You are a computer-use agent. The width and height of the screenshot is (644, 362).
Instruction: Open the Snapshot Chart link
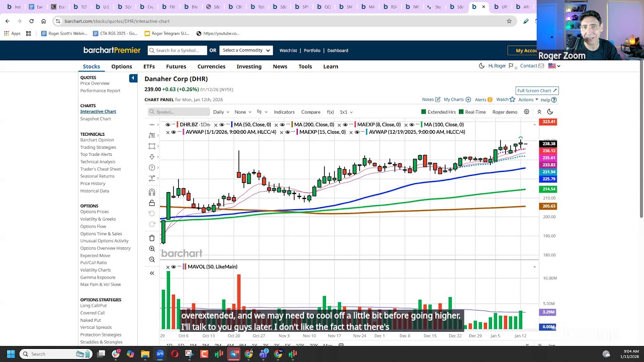pyautogui.click(x=96, y=119)
